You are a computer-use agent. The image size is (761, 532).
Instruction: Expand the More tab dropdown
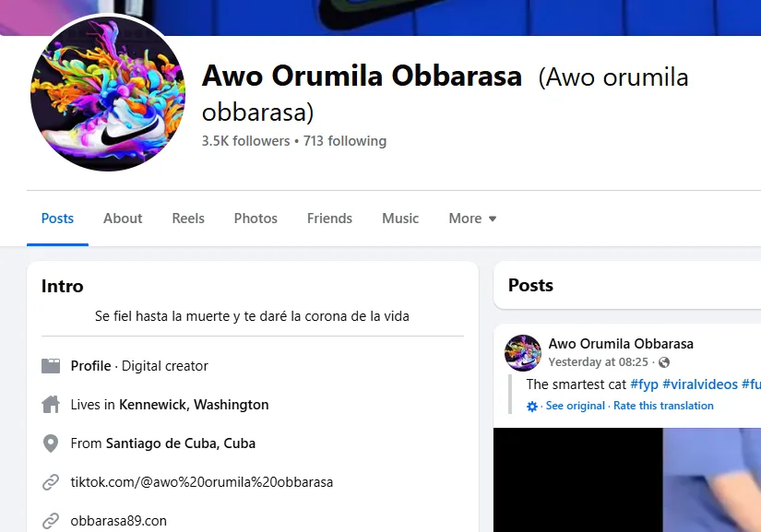[x=472, y=219]
